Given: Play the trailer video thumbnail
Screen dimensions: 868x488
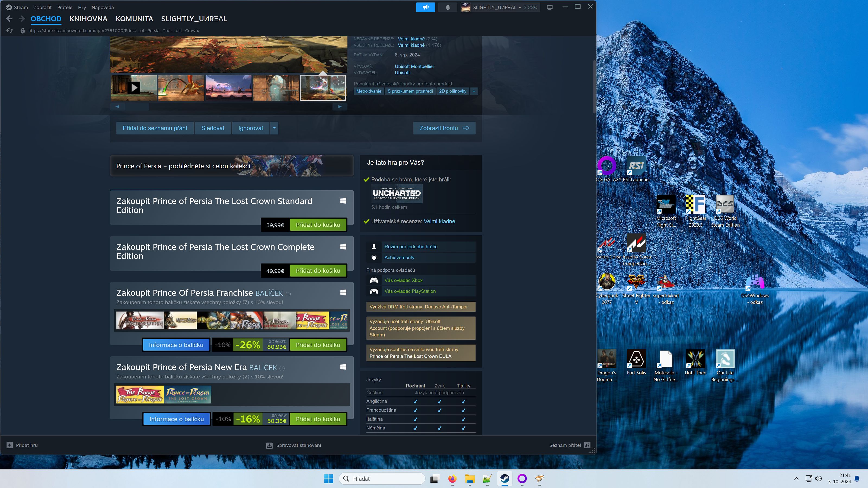Looking at the screenshot, I should 134,88.
